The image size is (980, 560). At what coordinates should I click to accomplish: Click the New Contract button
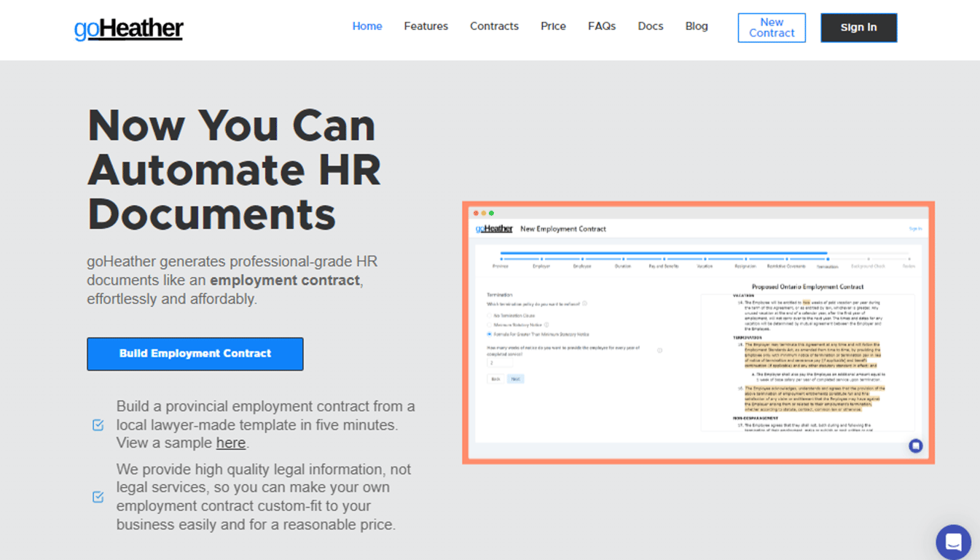pos(772,28)
